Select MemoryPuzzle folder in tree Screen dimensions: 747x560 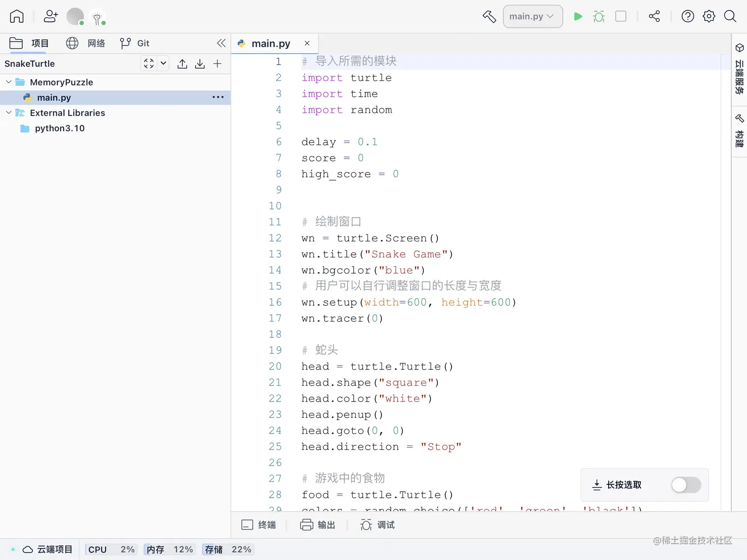click(x=61, y=82)
